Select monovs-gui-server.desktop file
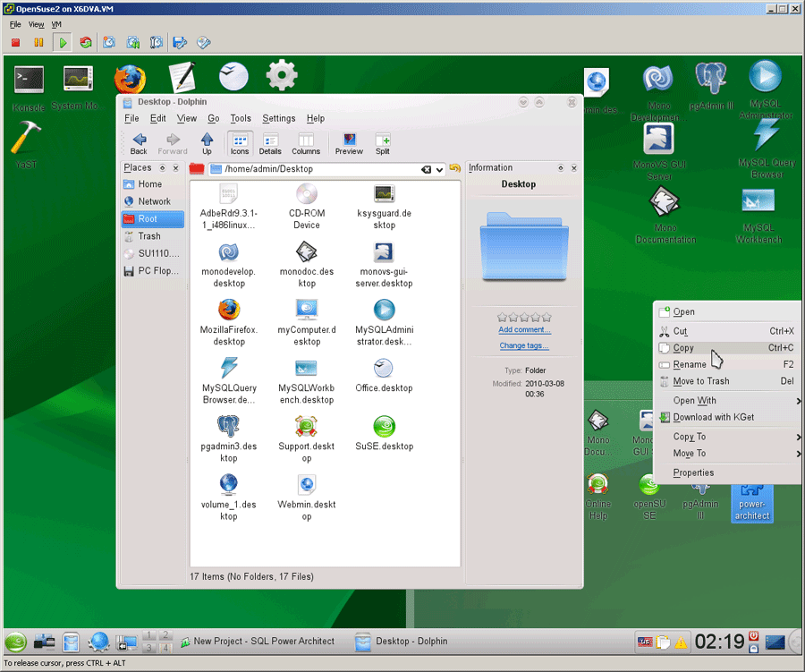Image resolution: width=805 pixels, height=672 pixels. coord(384,264)
